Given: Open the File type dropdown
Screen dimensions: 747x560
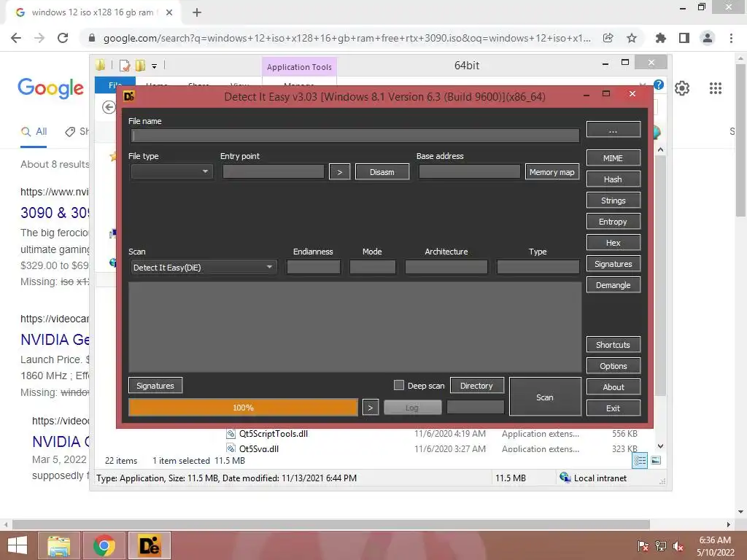Looking at the screenshot, I should pyautogui.click(x=171, y=171).
